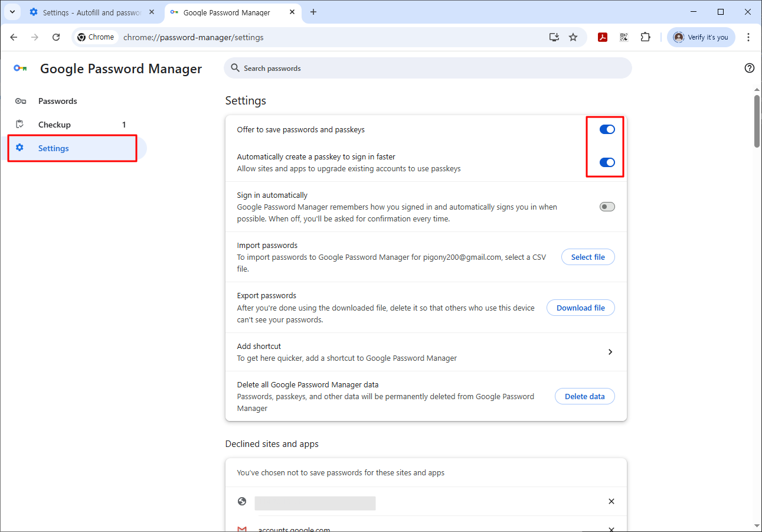Toggle Offer to save passwords and passkeys

coord(607,129)
